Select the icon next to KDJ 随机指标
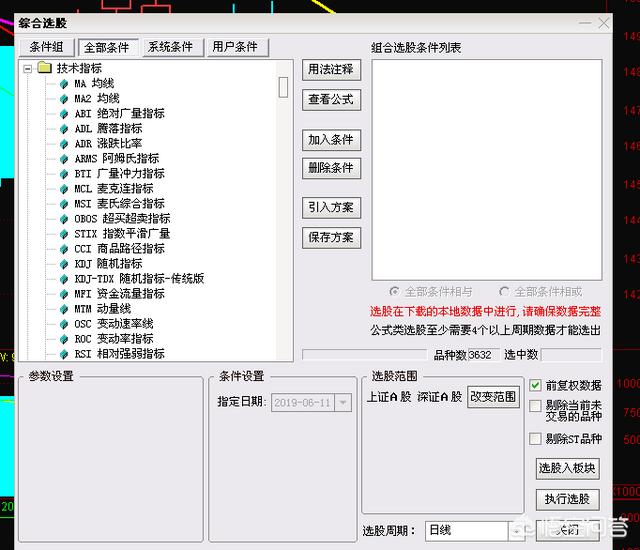 (x=64, y=264)
